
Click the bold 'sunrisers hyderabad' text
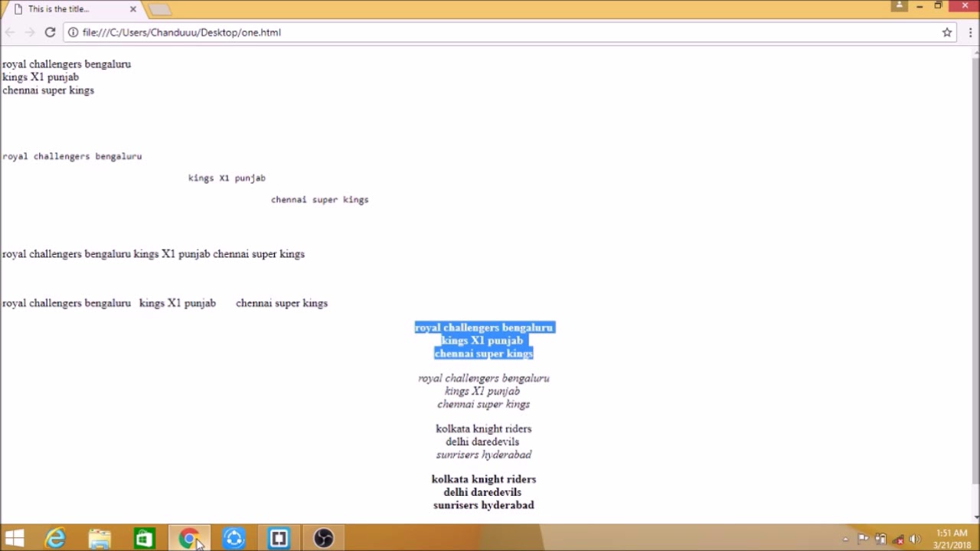[484, 505]
